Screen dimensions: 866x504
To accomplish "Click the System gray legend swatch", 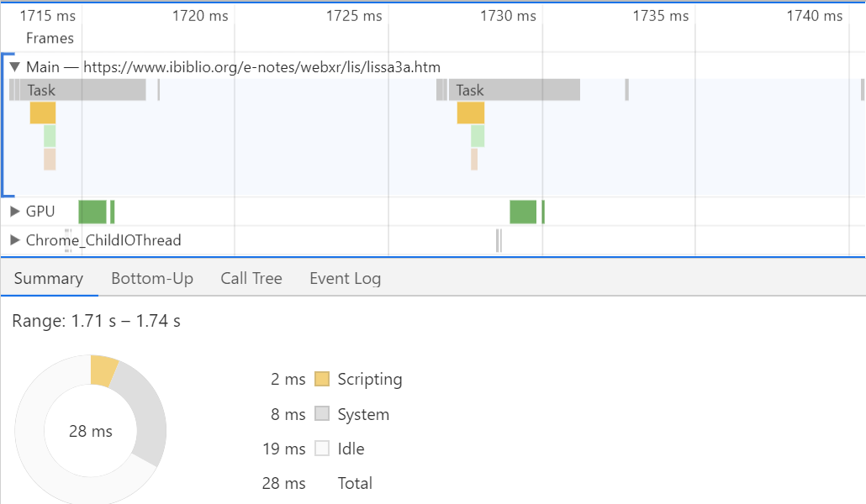I will [x=322, y=413].
